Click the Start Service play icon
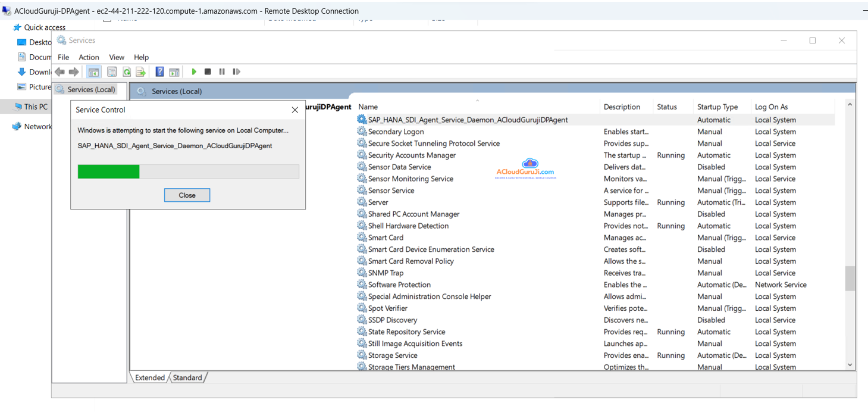868x412 pixels. point(194,72)
